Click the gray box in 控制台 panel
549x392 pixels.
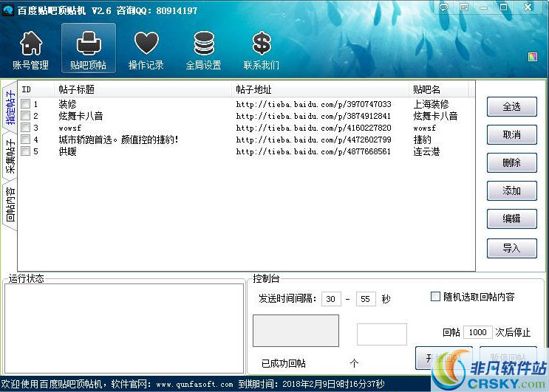[x=296, y=331]
